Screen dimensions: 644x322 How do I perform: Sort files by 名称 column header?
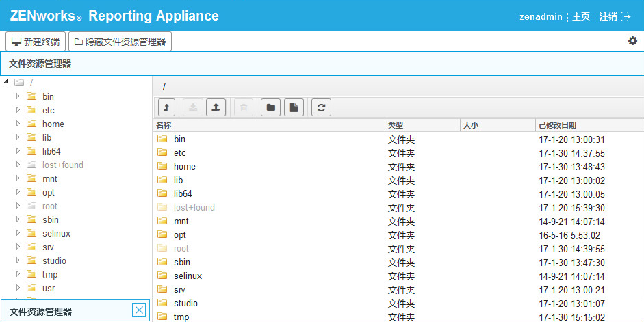pos(164,125)
